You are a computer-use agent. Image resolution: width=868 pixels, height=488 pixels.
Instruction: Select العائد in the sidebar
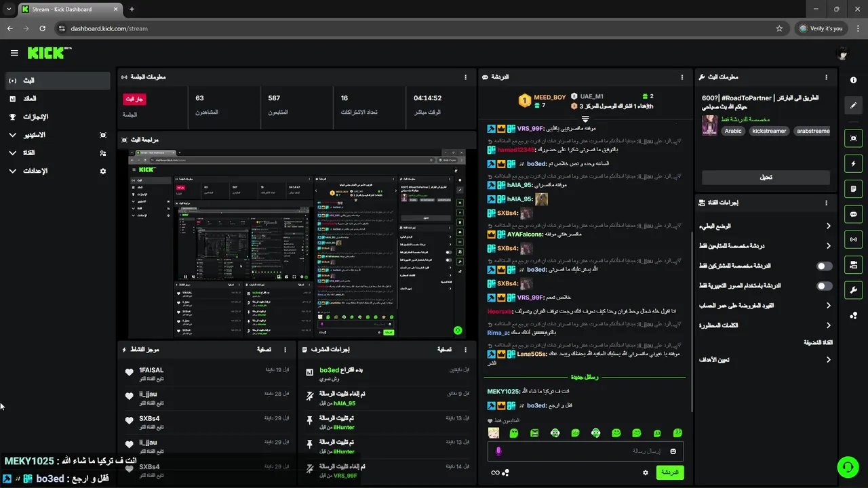click(58, 99)
